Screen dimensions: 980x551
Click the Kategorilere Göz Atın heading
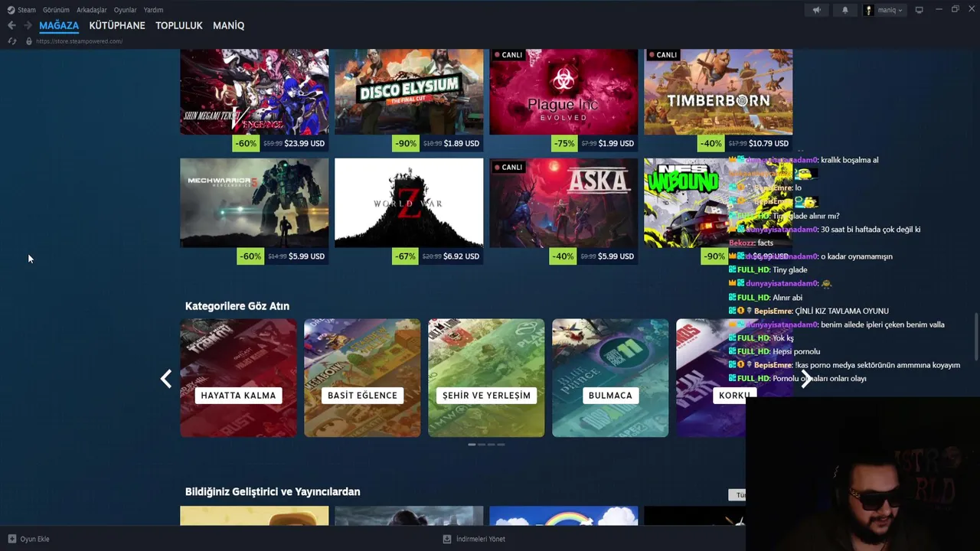tap(237, 306)
